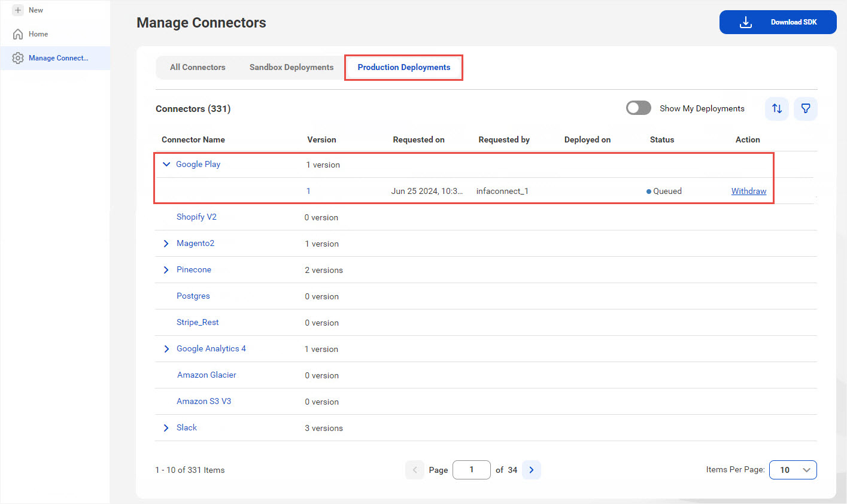The width and height of the screenshot is (847, 504).
Task: Open the Stripe_Rest connector link
Action: [x=198, y=322]
